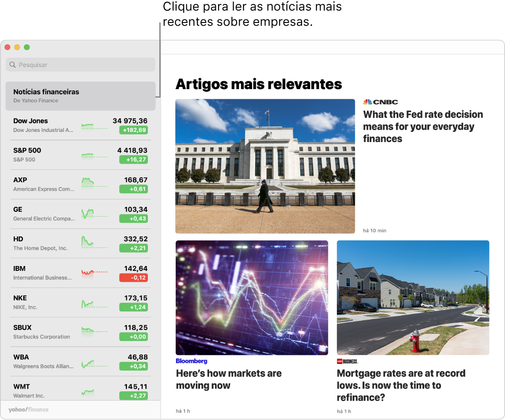Screen dimensions: 505x420
Task: Select the red IBM sparkline chart
Action: [94, 273]
